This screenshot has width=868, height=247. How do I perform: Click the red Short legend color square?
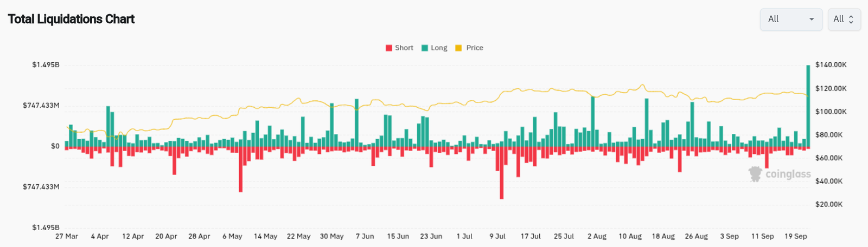click(388, 48)
